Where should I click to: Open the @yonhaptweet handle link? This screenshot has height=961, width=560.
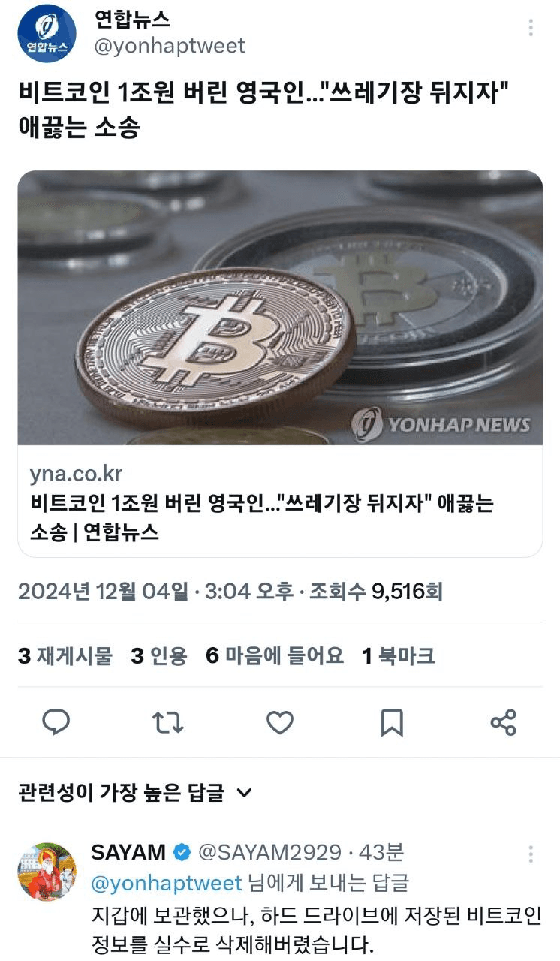[168, 46]
